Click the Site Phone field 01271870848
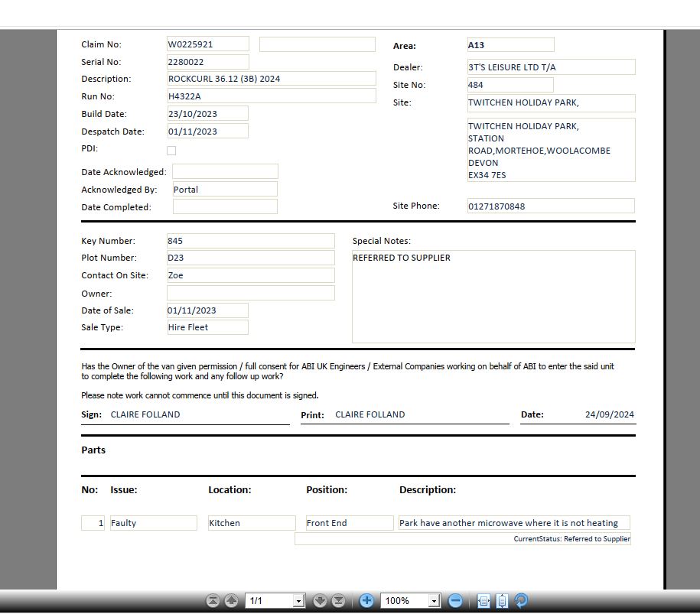The height and width of the screenshot is (614, 700). 551,206
